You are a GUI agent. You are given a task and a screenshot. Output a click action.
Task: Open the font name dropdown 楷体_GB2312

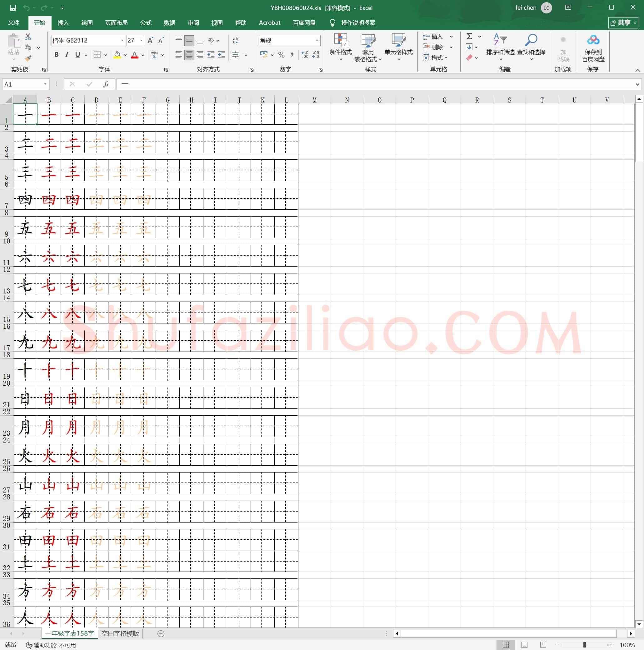click(122, 40)
